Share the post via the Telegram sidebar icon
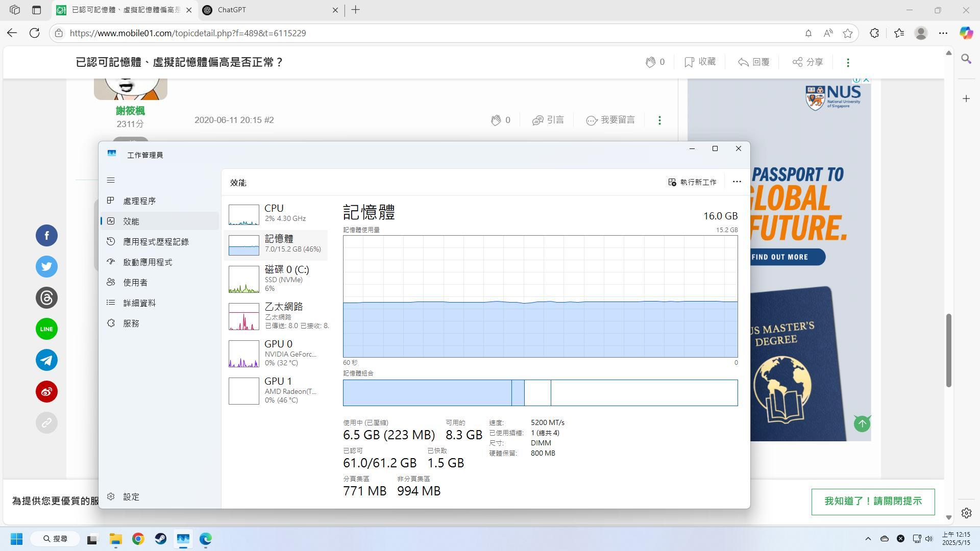 (x=46, y=360)
